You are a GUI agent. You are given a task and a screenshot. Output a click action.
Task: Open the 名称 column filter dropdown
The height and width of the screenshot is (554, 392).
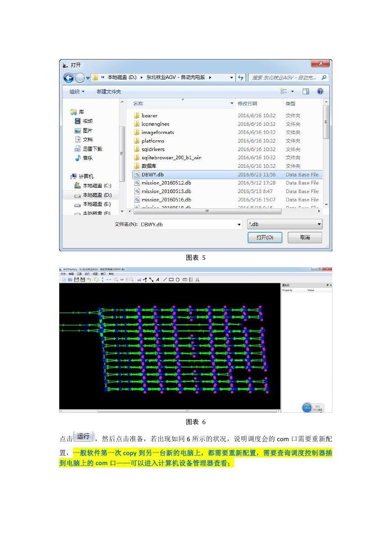point(232,104)
